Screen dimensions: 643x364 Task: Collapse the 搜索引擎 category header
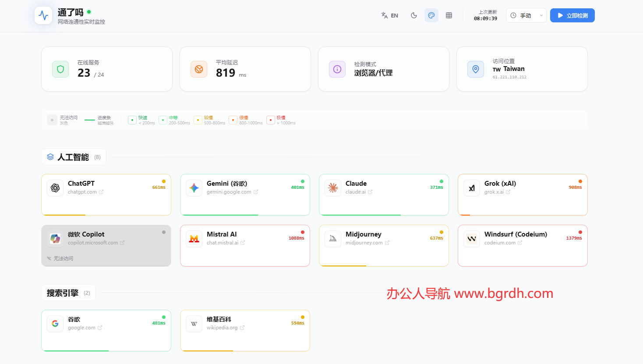click(68, 293)
